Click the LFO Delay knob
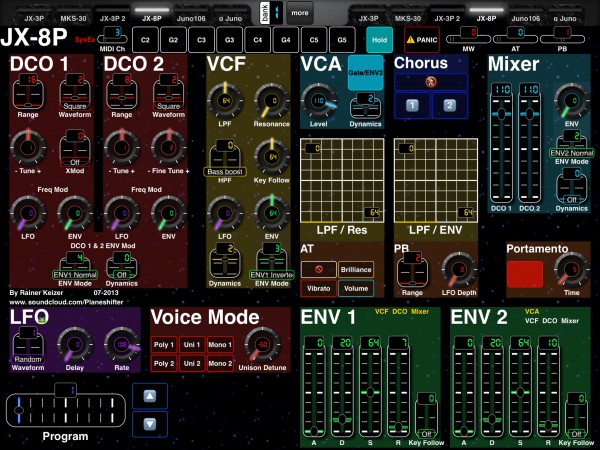Screen dimensions: 600x450 tap(75, 344)
